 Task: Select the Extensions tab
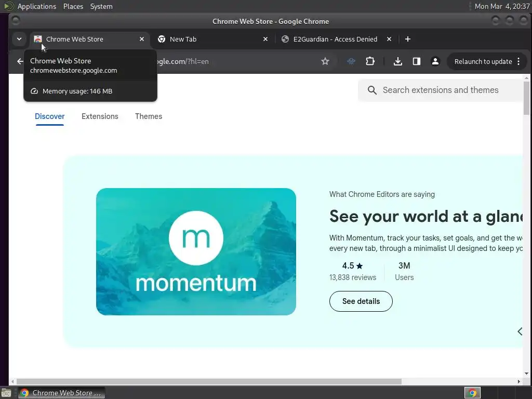pyautogui.click(x=100, y=116)
